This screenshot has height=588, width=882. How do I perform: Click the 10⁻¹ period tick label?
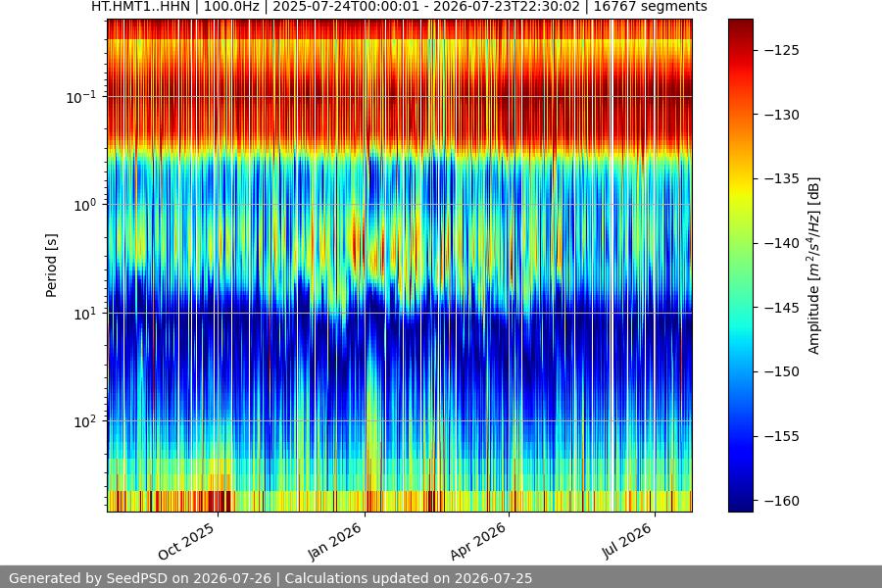[81, 97]
